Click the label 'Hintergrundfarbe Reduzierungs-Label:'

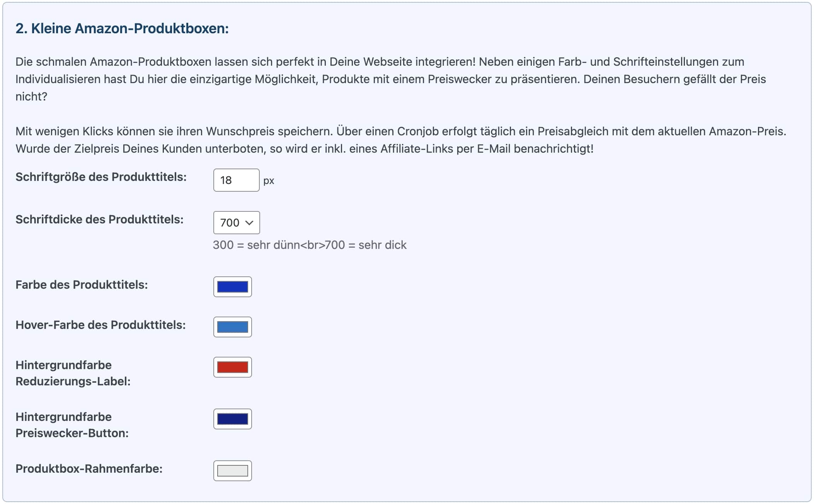point(73,373)
